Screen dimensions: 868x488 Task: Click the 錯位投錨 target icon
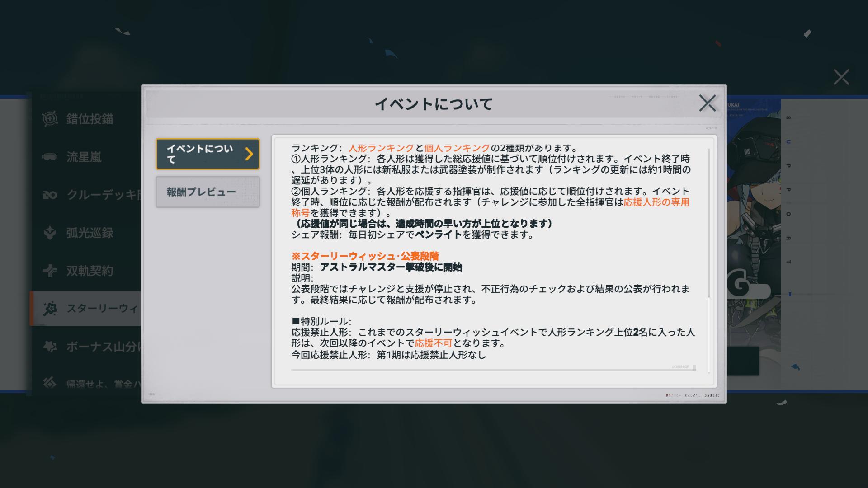(x=50, y=119)
